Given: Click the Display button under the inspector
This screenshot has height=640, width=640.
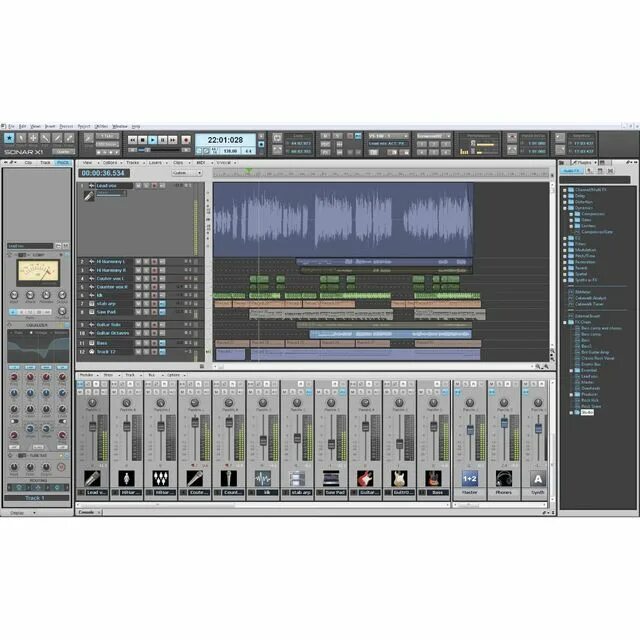Looking at the screenshot, I should (x=22, y=513).
